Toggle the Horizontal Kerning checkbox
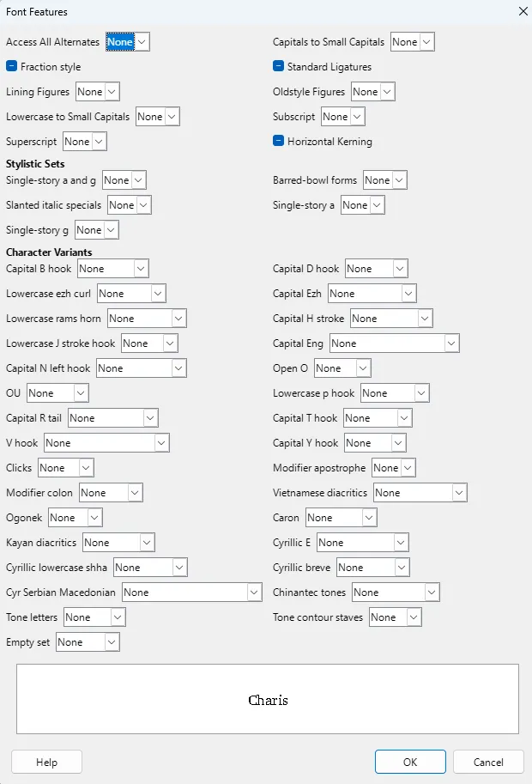Screen dimensions: 532x784 [x=279, y=141]
